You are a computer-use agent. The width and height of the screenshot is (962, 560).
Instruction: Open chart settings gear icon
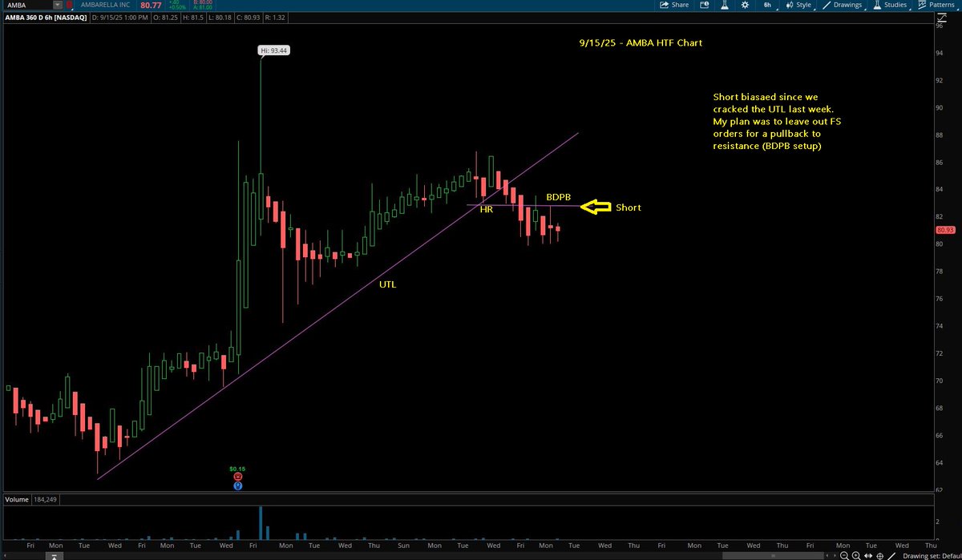746,5
